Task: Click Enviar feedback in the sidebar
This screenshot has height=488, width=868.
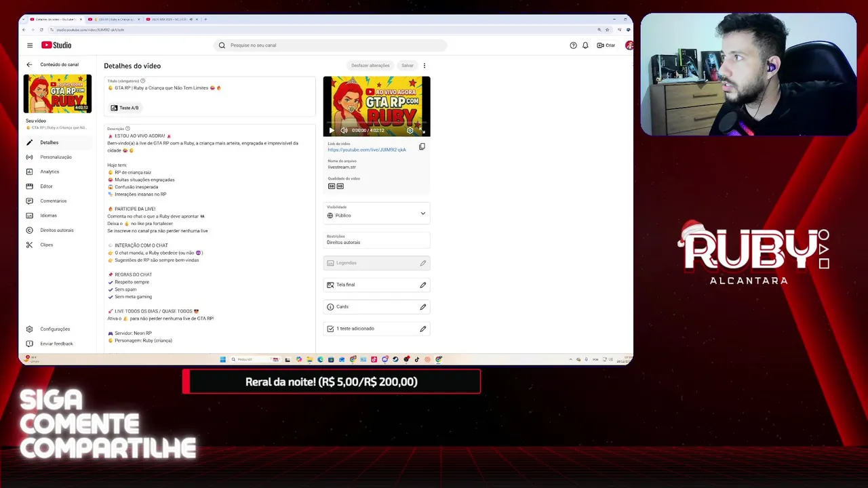Action: click(56, 344)
